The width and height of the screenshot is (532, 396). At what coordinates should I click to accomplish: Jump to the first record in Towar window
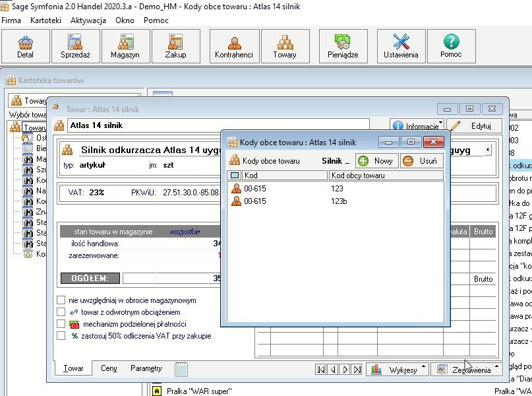pyautogui.click(x=320, y=369)
